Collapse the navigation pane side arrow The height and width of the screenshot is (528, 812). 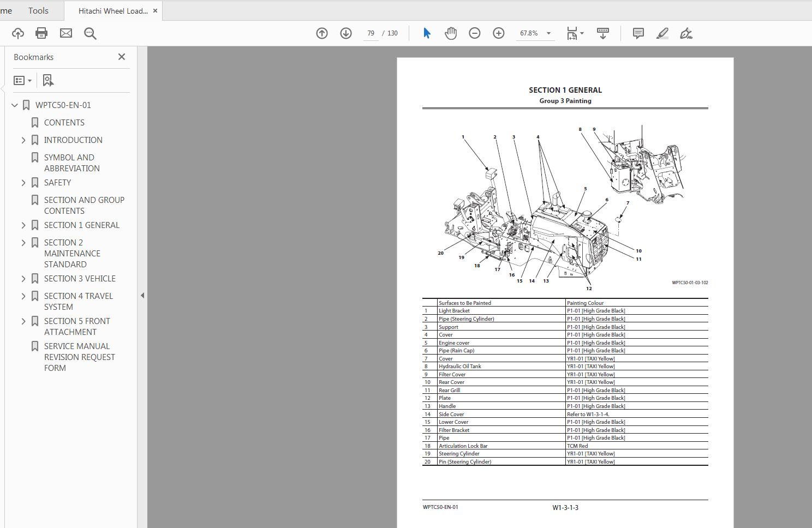142,295
